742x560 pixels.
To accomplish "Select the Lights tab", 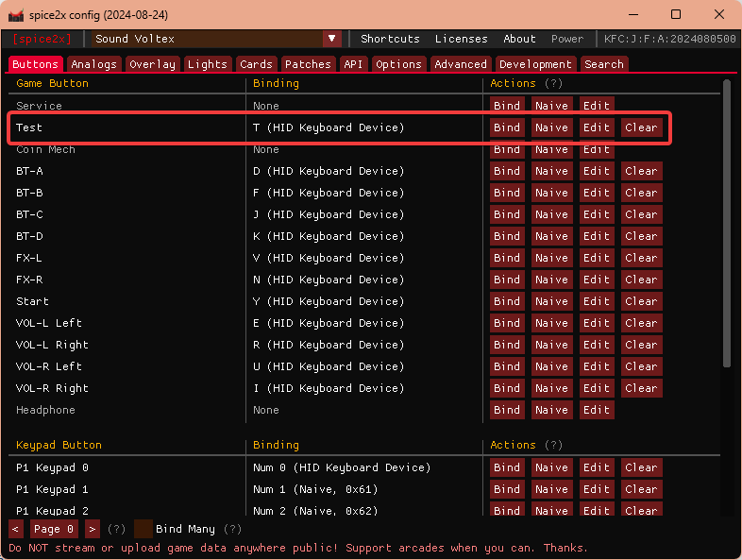I will [x=207, y=64].
